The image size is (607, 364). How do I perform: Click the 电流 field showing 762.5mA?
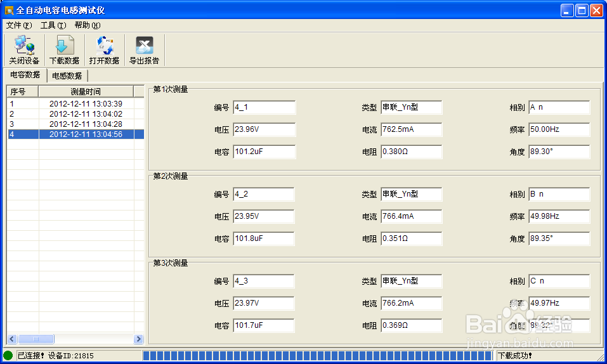(x=411, y=129)
